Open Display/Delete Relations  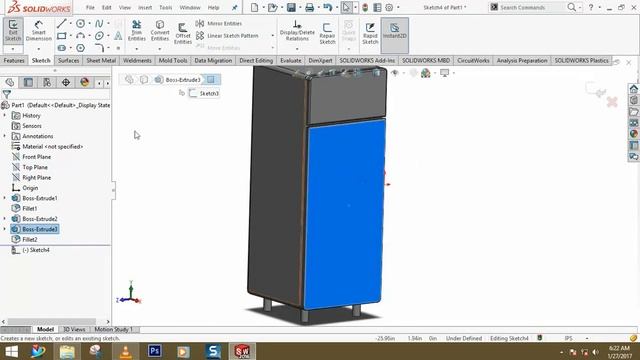[x=297, y=31]
